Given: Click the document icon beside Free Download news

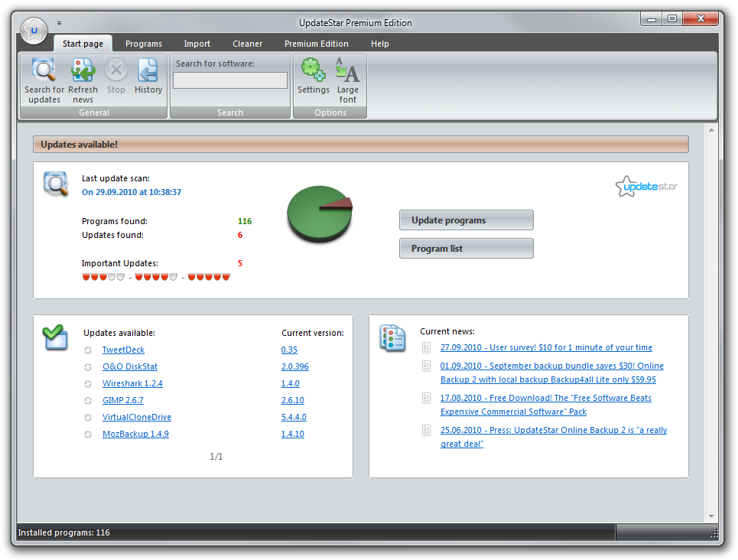Looking at the screenshot, I should tap(427, 398).
